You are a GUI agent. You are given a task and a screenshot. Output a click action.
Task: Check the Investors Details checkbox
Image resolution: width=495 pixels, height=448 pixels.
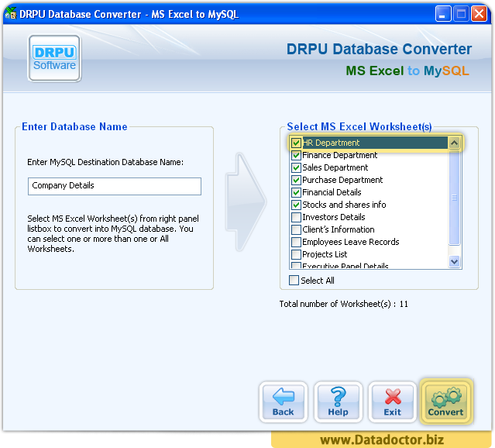pos(296,217)
